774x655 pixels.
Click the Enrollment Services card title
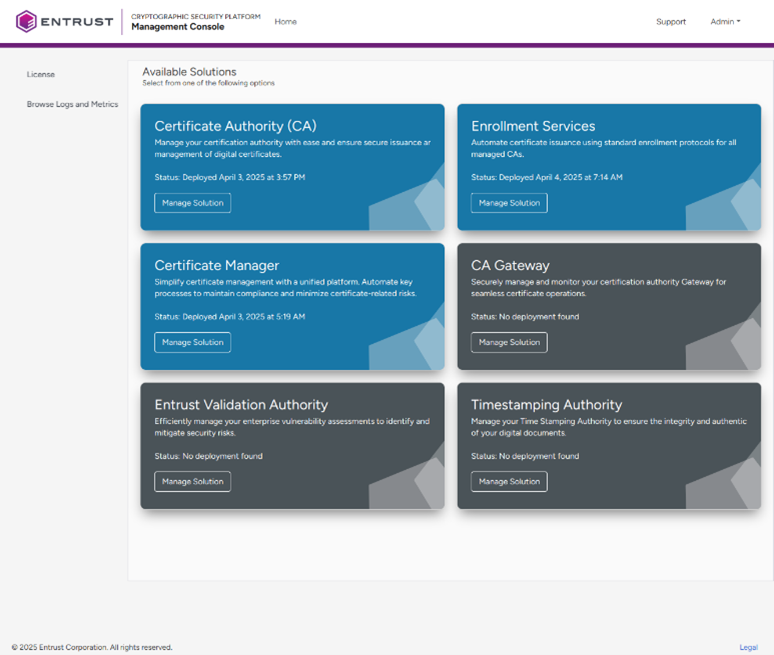pyautogui.click(x=533, y=126)
